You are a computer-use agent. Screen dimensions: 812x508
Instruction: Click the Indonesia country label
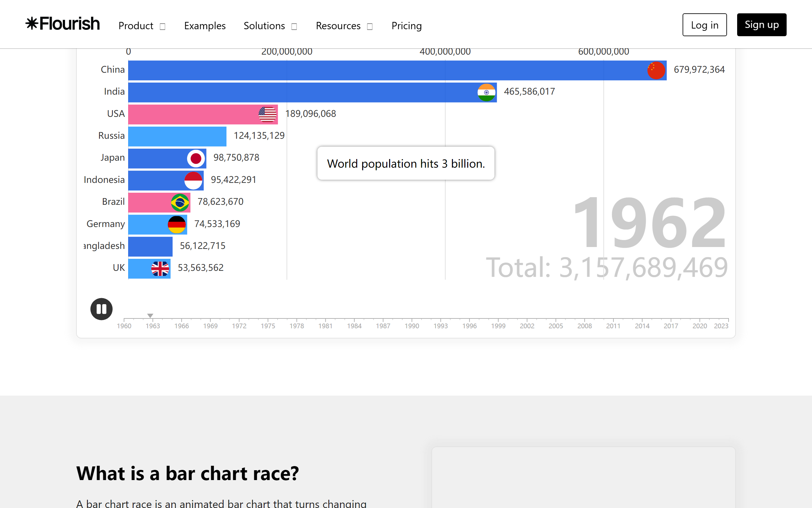[x=104, y=180]
